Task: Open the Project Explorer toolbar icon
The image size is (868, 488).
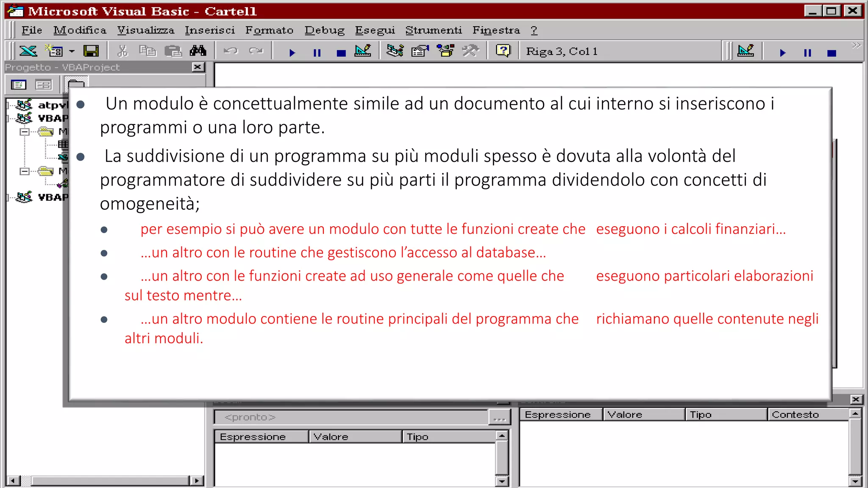Action: pyautogui.click(x=395, y=51)
